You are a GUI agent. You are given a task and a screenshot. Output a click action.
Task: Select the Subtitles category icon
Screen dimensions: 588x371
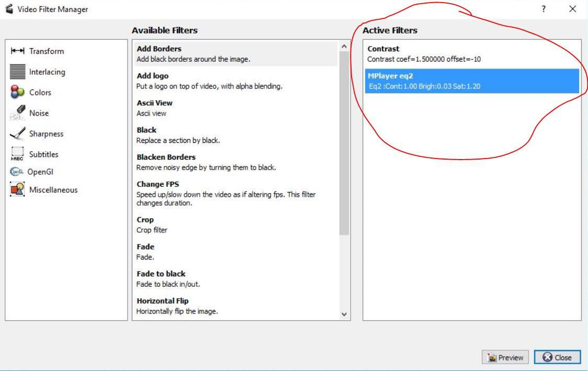[x=18, y=154]
